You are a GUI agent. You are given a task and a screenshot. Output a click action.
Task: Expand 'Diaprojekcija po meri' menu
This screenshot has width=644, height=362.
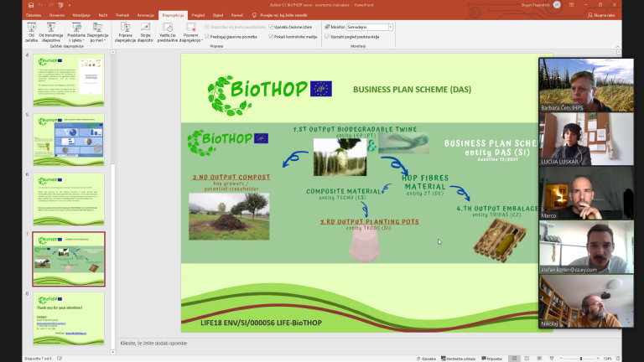coord(97,33)
